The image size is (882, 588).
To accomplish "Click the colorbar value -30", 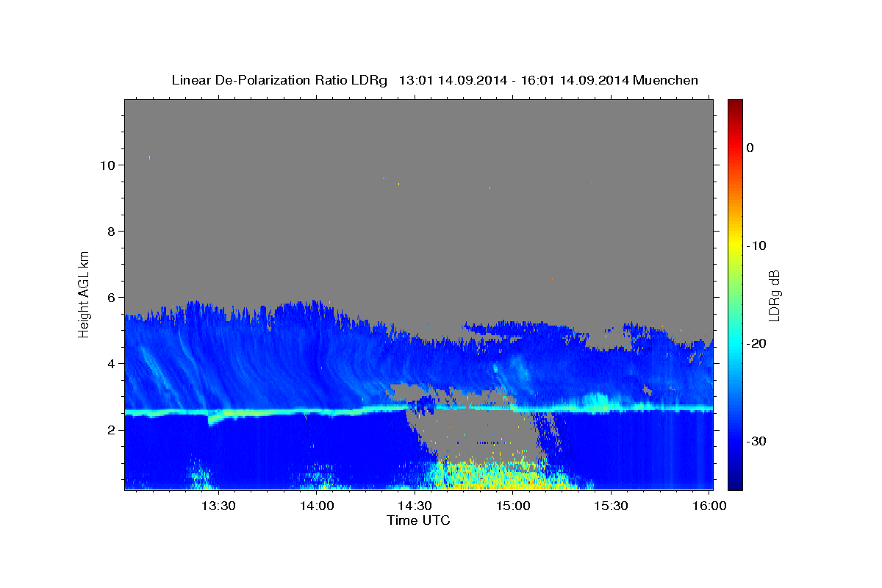I will [757, 441].
